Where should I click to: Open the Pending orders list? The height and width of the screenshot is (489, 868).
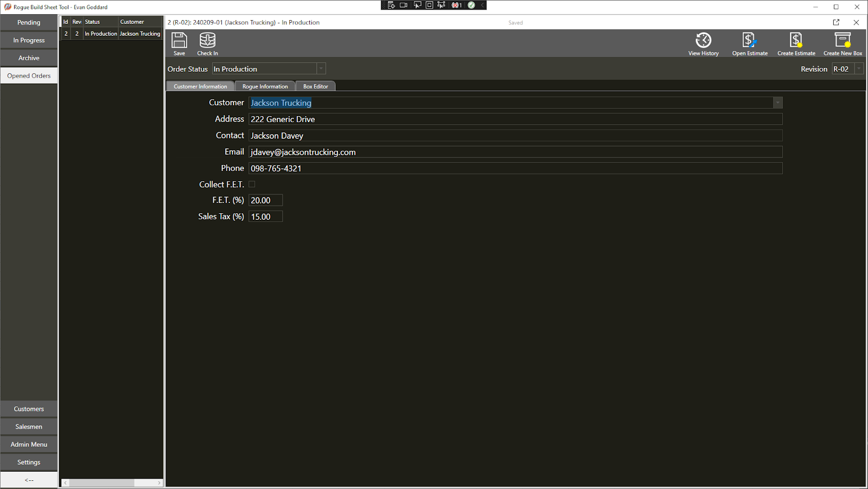tap(29, 22)
